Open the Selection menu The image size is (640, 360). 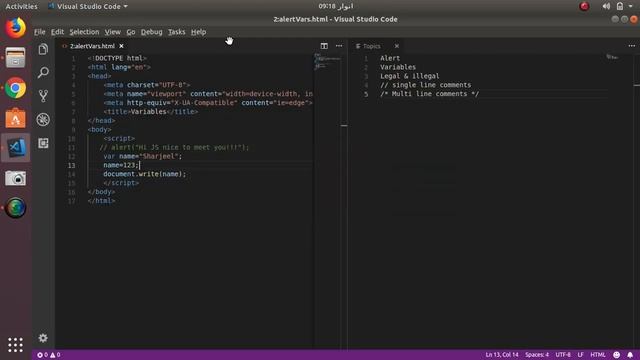tap(84, 32)
